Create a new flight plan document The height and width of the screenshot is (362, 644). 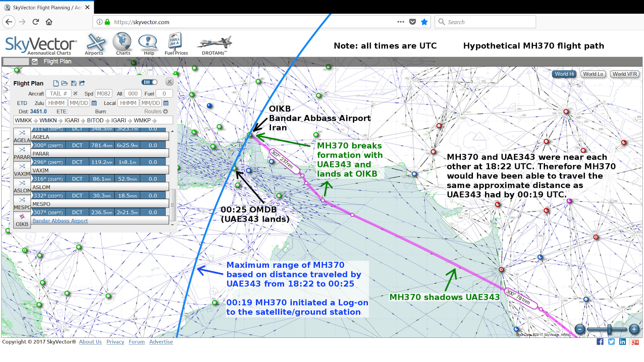(x=56, y=83)
